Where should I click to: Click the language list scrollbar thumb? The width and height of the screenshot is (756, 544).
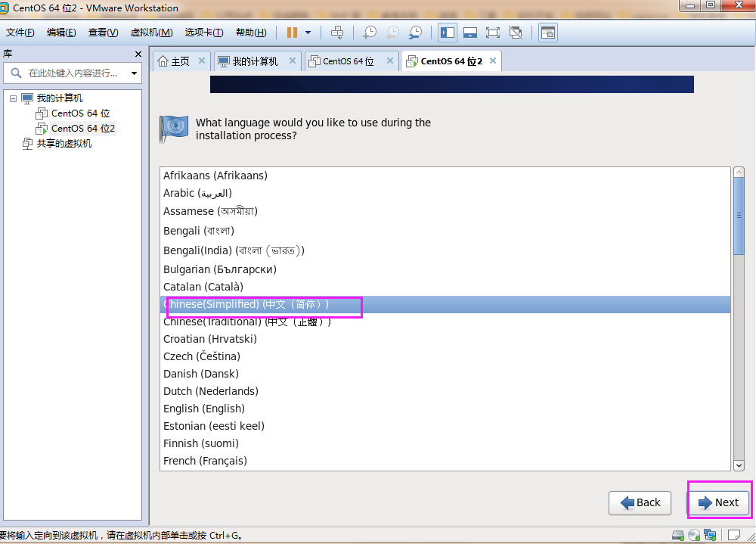(x=739, y=216)
